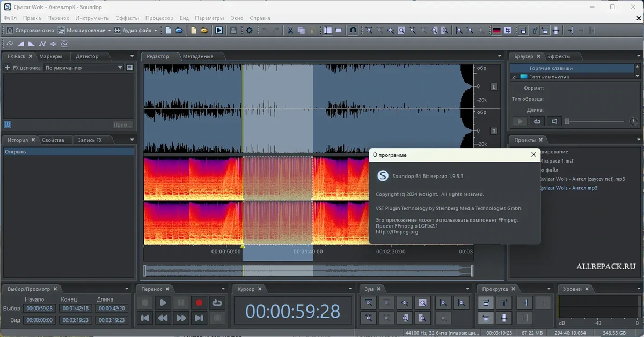Screen dimensions: 644x337
Task: Close the О программе dialog
Action: [533, 155]
